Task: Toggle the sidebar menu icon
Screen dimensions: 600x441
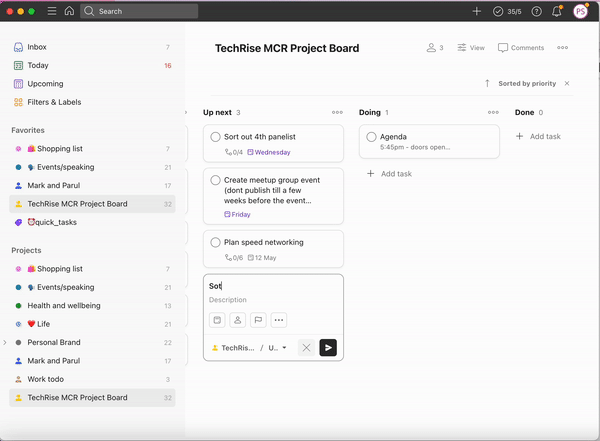Action: 52,11
